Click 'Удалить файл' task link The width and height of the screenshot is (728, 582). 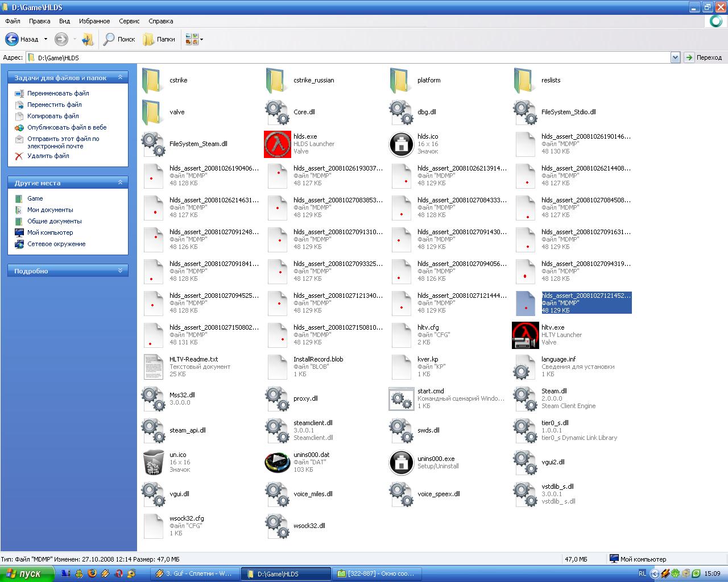tap(48, 156)
